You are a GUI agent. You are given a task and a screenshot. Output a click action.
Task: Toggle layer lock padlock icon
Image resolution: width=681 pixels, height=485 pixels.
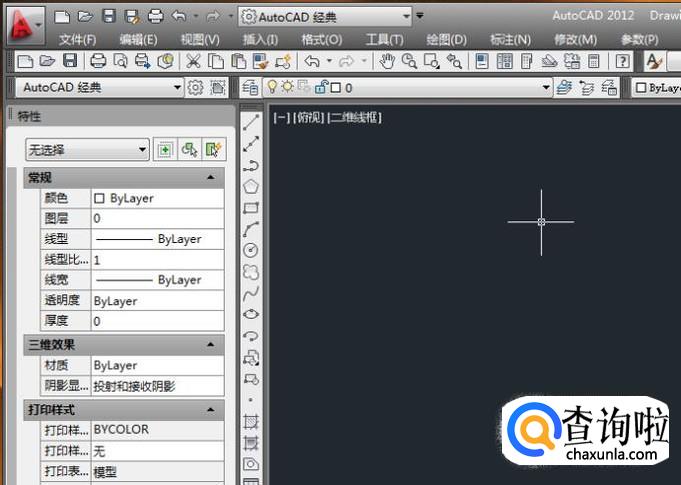322,87
